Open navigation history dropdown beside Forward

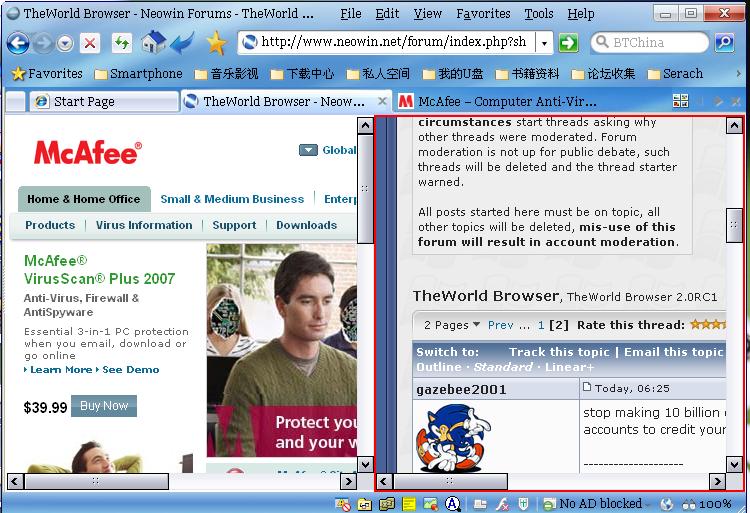click(65, 44)
